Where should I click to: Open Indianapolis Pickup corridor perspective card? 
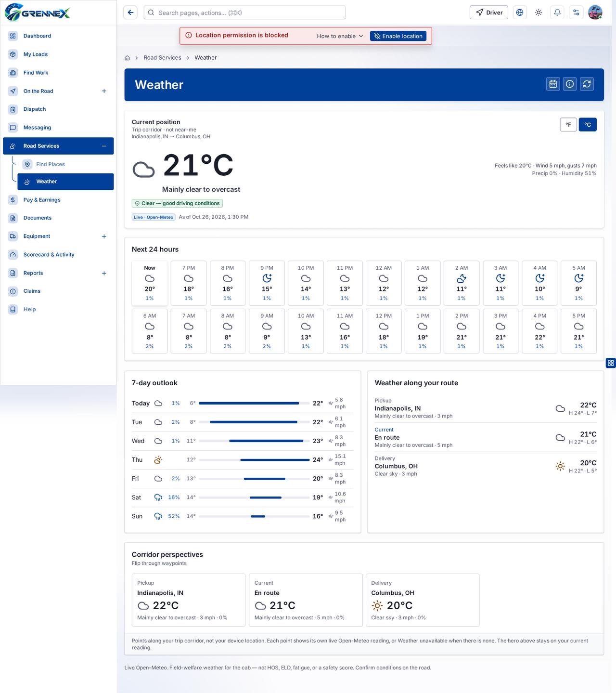(189, 600)
